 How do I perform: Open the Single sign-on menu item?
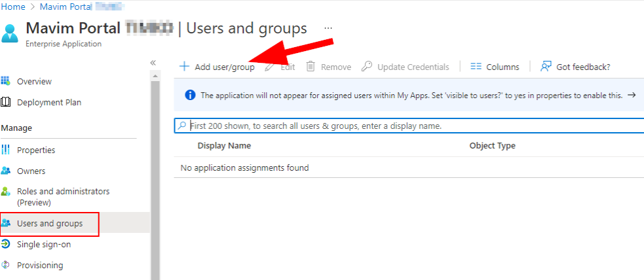point(44,244)
